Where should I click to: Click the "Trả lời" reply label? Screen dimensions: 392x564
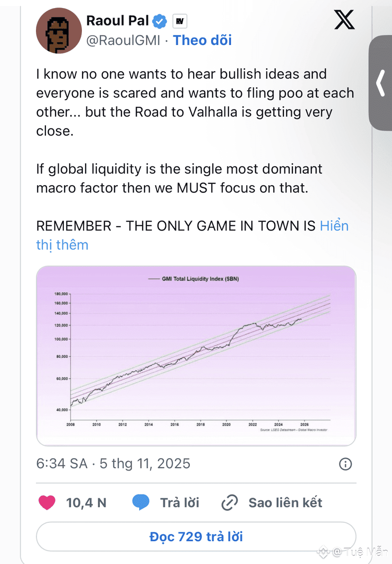[x=179, y=502]
